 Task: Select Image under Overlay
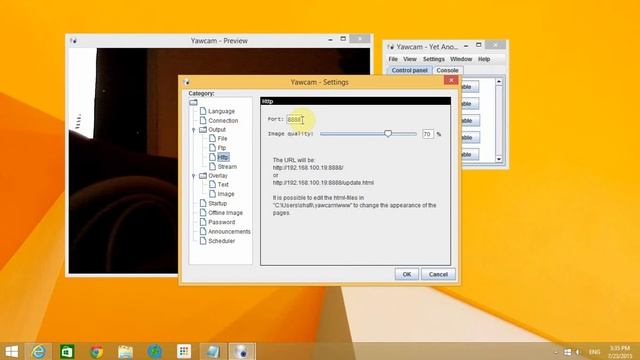point(226,194)
